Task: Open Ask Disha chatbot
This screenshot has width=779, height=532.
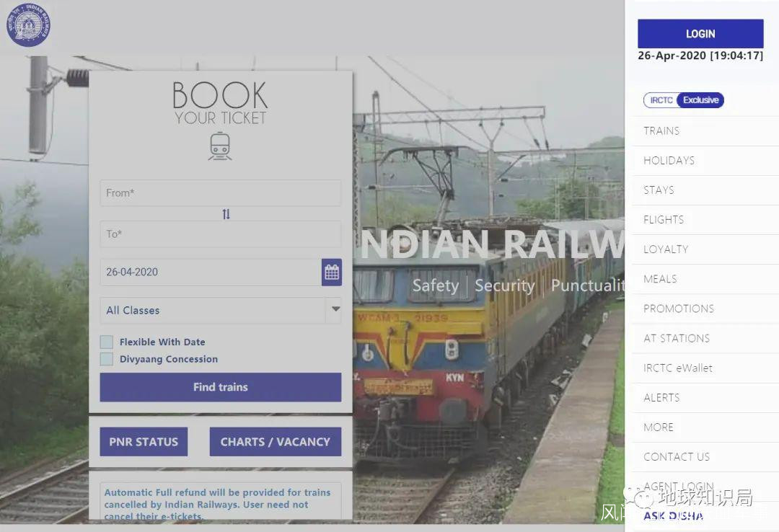Action: 673,516
